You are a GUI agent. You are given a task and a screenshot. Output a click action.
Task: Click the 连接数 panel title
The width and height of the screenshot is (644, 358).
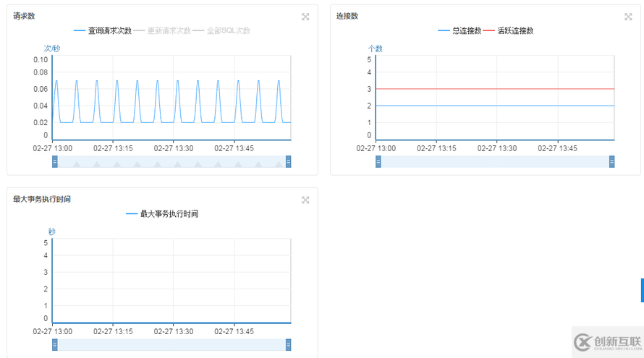347,16
